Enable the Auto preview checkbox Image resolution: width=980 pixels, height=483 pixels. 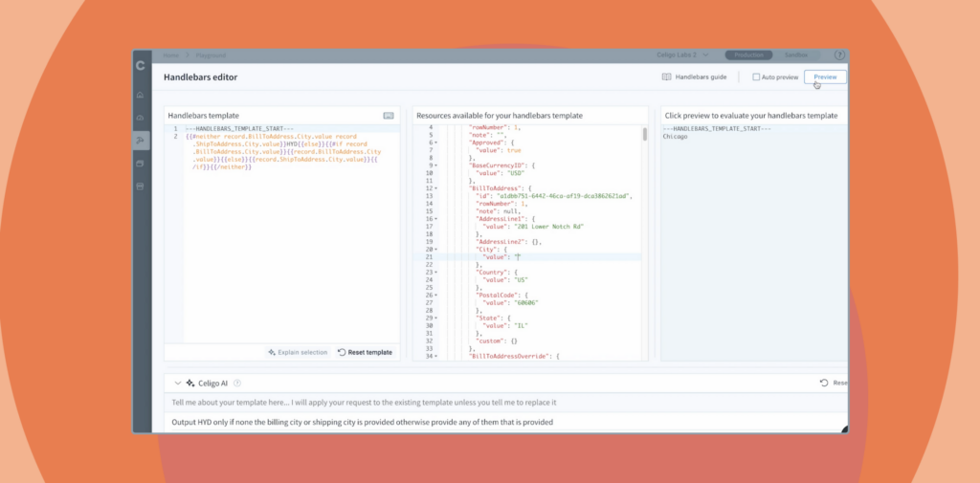click(756, 77)
